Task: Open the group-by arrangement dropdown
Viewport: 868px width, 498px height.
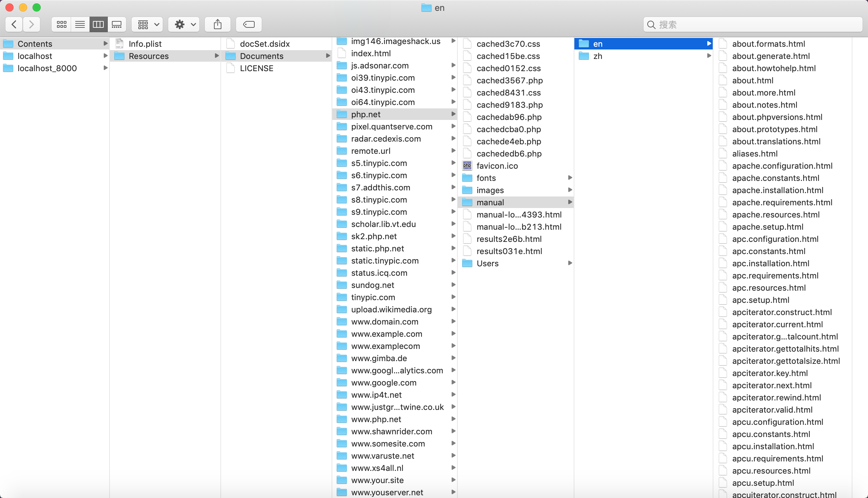Action: coord(147,24)
